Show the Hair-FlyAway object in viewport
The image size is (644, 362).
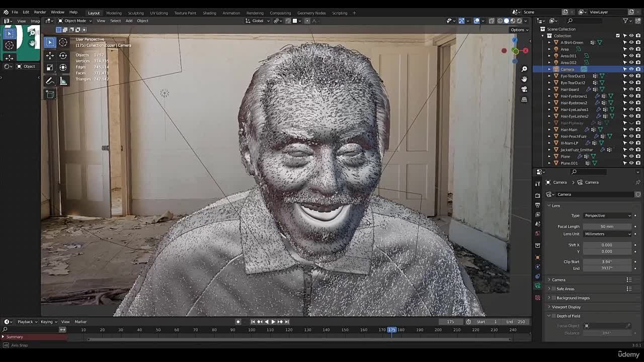[631, 123]
